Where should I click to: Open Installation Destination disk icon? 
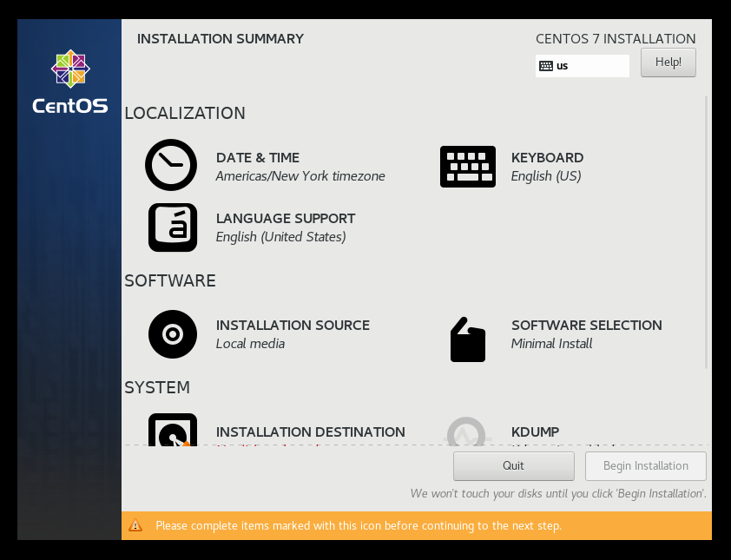point(173,430)
